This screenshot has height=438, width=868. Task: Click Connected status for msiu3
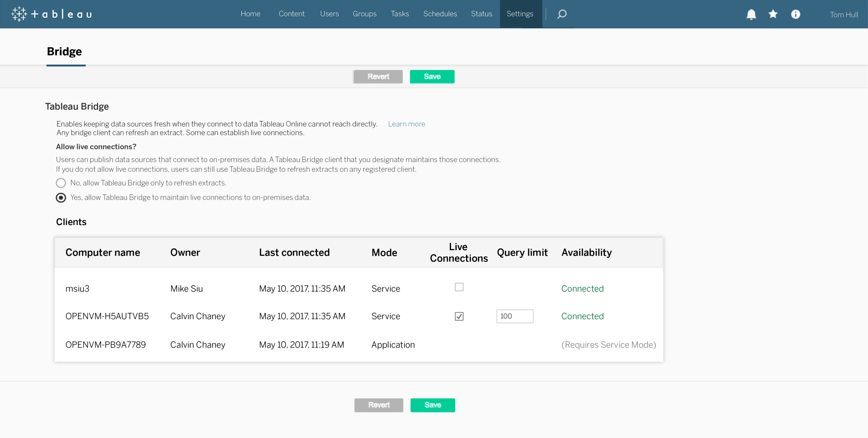(582, 289)
